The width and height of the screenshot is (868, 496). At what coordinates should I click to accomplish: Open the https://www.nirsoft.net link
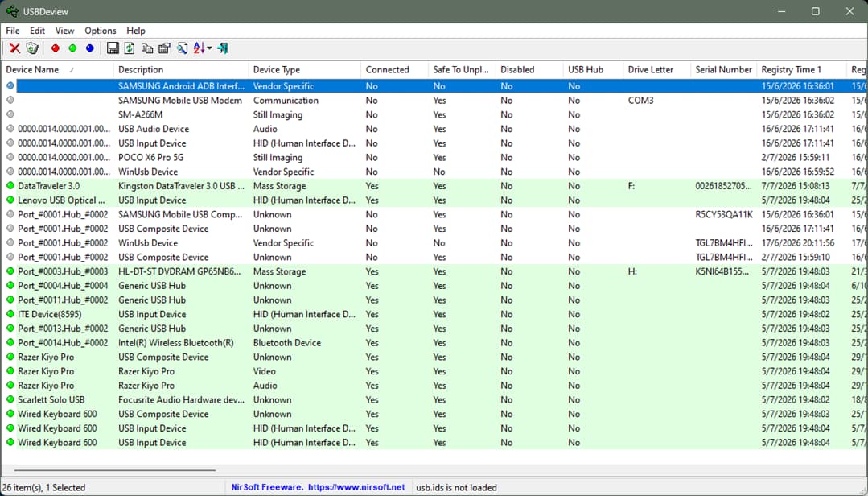[356, 487]
